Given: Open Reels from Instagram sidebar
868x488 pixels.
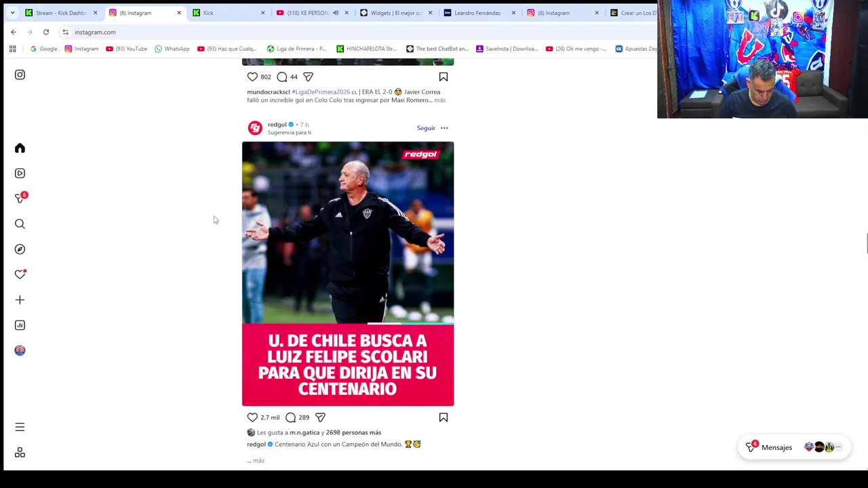Looking at the screenshot, I should point(20,174).
